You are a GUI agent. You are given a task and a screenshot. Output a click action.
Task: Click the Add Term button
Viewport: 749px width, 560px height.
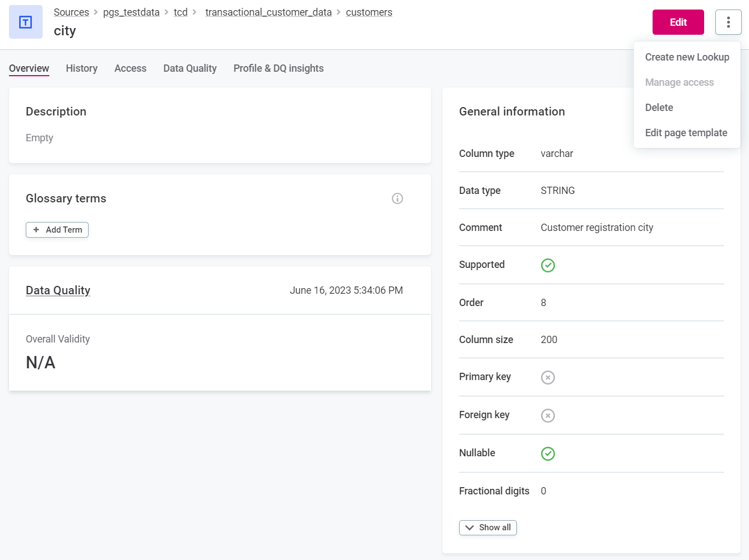(57, 230)
